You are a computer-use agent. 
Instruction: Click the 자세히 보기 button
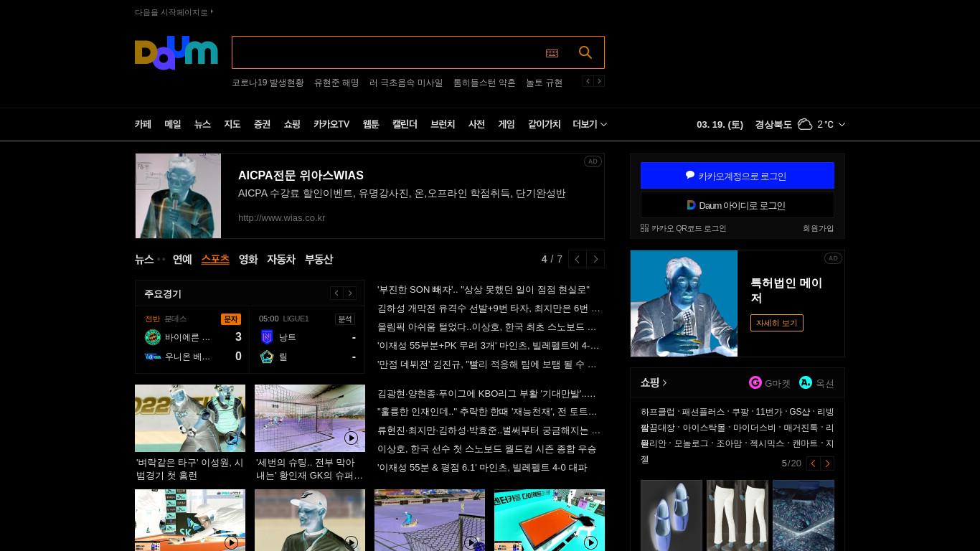point(777,323)
